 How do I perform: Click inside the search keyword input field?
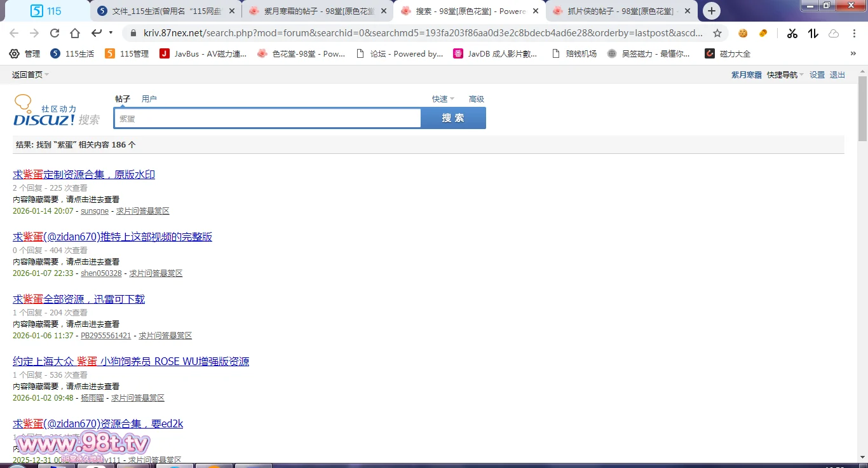[x=267, y=118]
